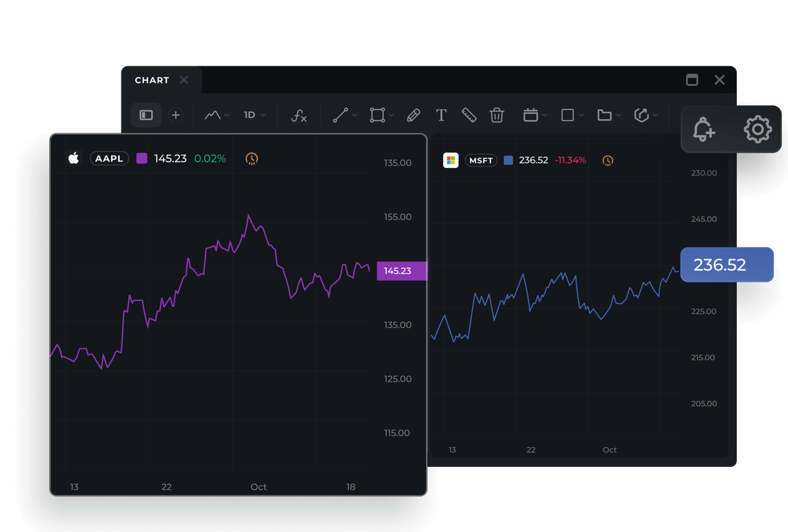Open the folder saved charts dropdown
The width and height of the screenshot is (788, 532).
coord(609,116)
